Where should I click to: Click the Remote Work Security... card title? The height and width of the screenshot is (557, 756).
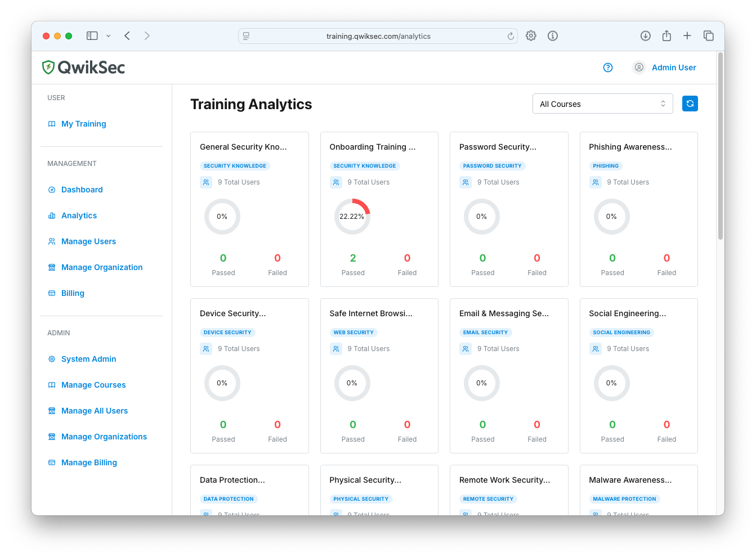tap(505, 480)
